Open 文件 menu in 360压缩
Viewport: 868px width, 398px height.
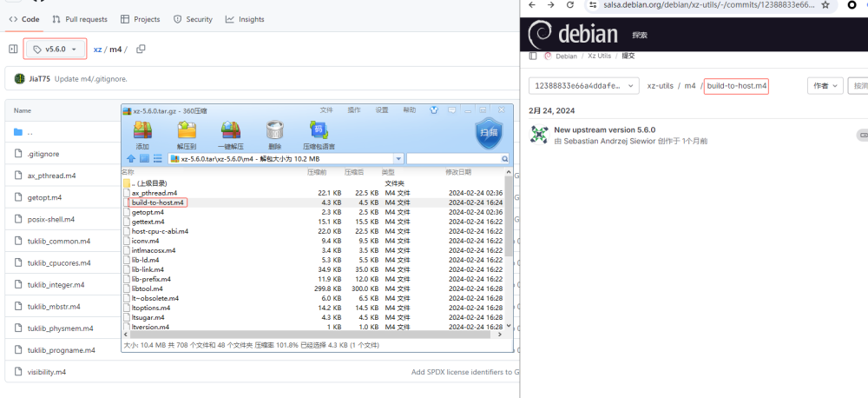326,110
